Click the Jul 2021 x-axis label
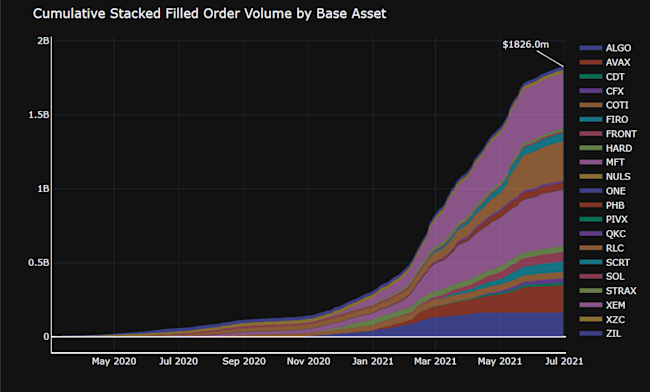 click(564, 361)
